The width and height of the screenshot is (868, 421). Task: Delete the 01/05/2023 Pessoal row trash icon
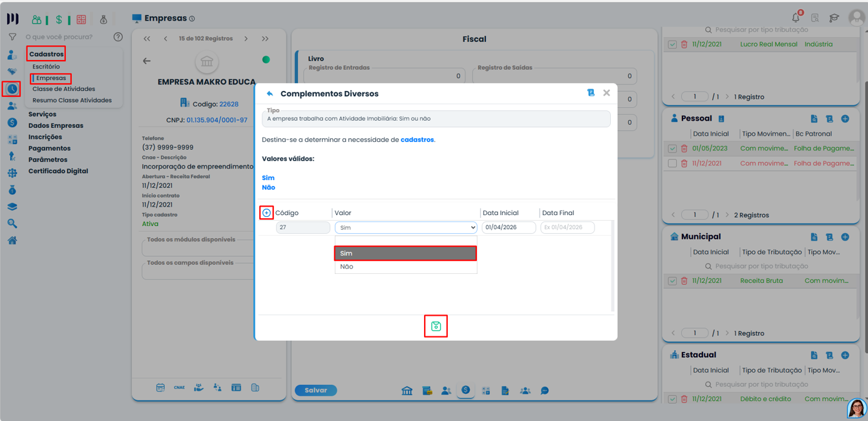click(684, 149)
